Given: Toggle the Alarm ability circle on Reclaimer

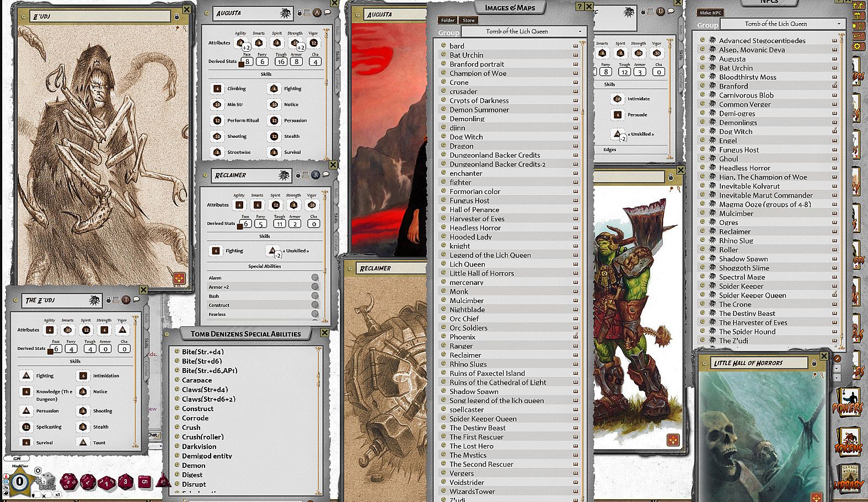Looking at the screenshot, I should click(315, 278).
